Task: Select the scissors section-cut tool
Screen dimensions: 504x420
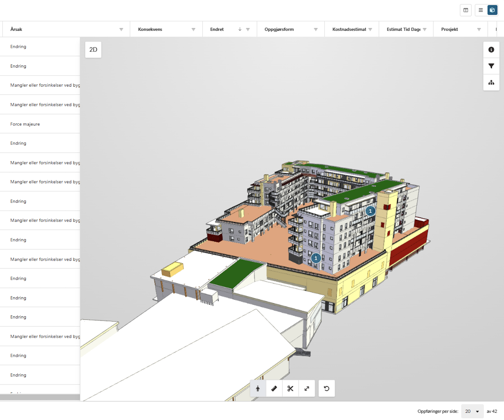Action: (290, 388)
